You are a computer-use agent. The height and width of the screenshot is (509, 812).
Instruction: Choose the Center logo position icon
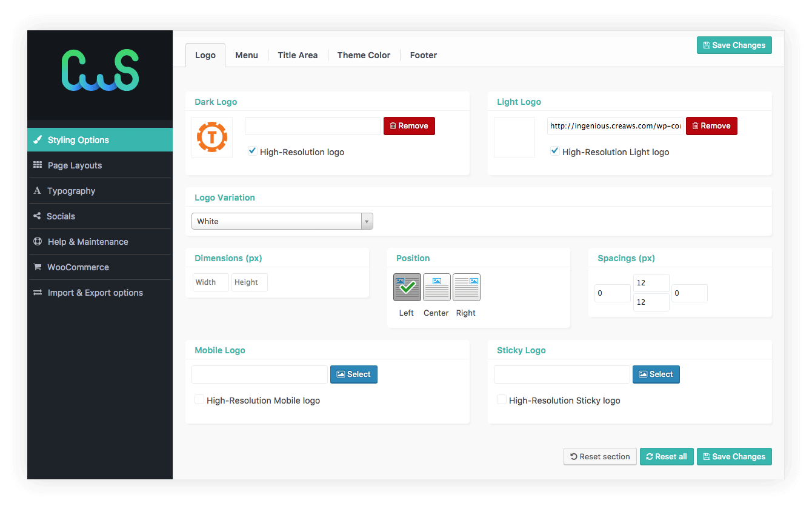pyautogui.click(x=436, y=287)
